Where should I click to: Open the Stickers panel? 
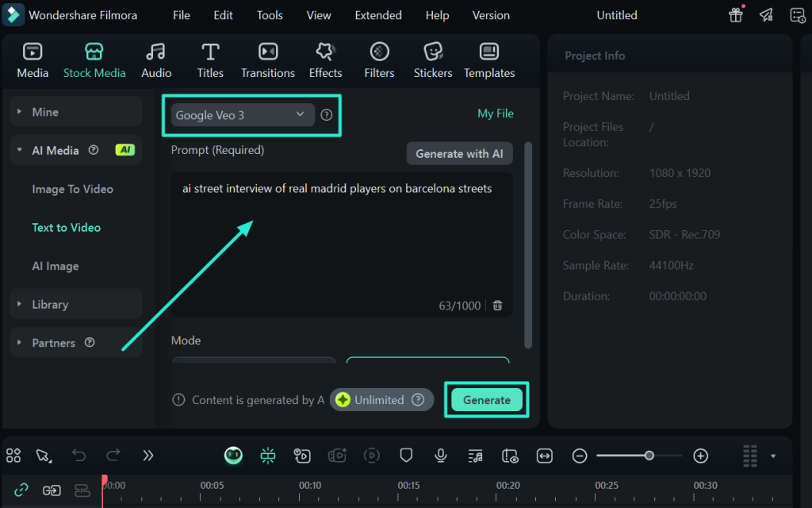click(433, 60)
